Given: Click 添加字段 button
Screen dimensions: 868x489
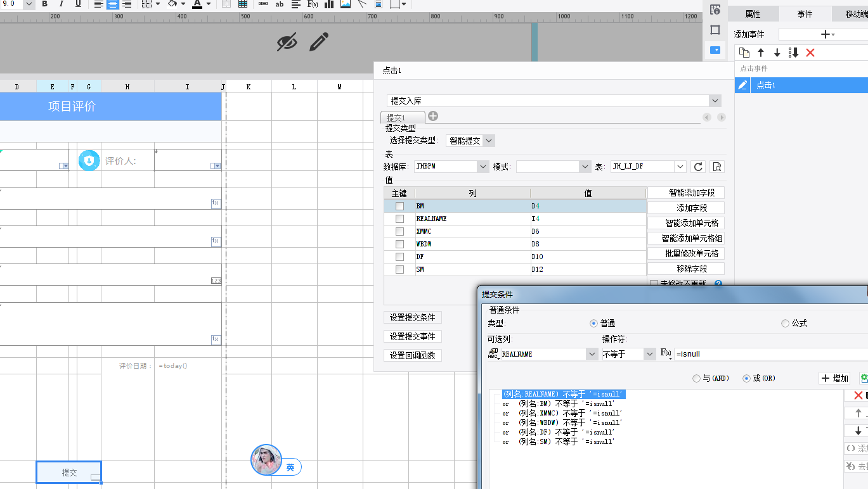Looking at the screenshot, I should pos(686,208).
